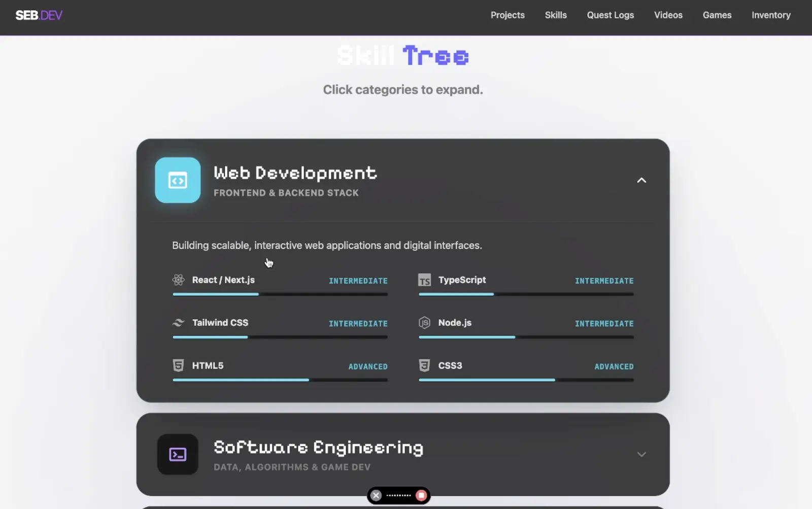
Task: Open the Projects page
Action: click(x=507, y=15)
